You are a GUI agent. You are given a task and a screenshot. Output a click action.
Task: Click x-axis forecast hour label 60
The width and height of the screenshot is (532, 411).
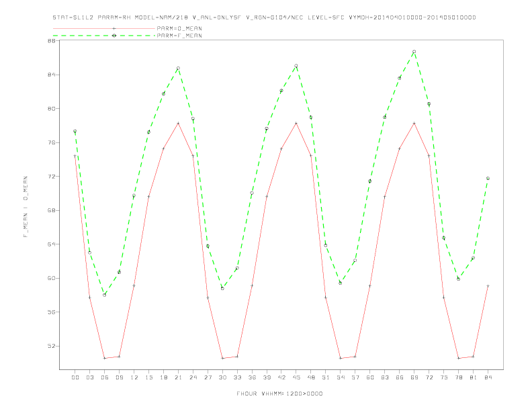[370, 377]
